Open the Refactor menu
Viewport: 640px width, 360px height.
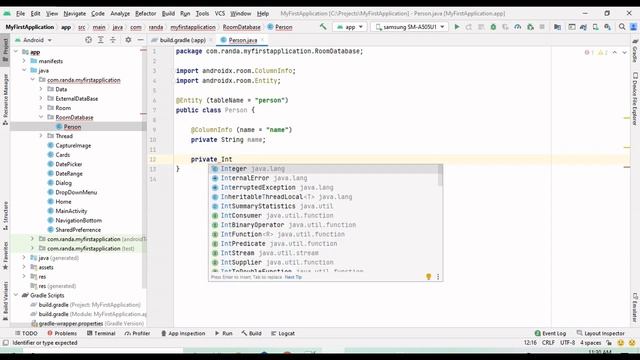(x=146, y=13)
